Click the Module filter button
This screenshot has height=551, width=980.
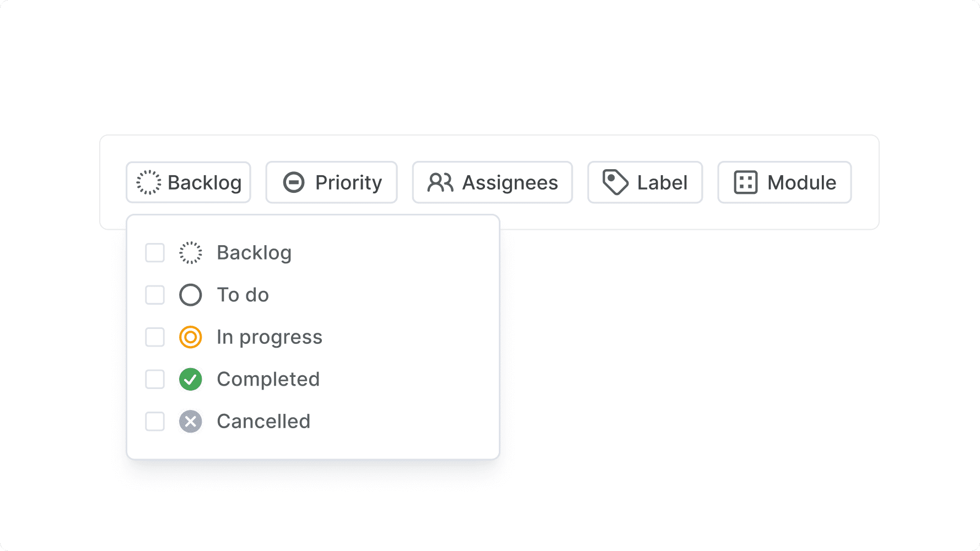784,182
